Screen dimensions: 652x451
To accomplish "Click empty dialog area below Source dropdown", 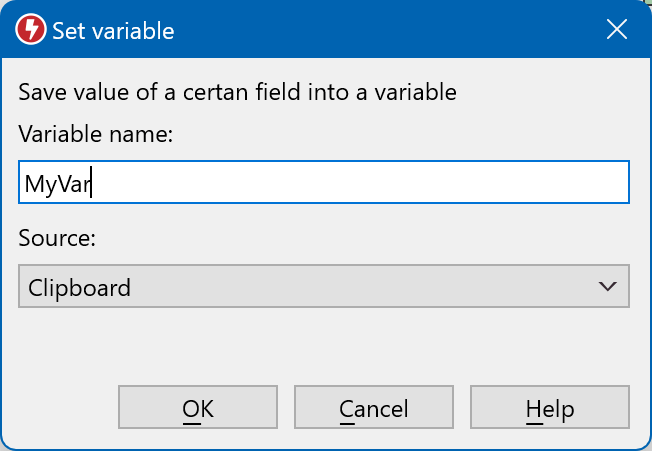I will point(323,345).
